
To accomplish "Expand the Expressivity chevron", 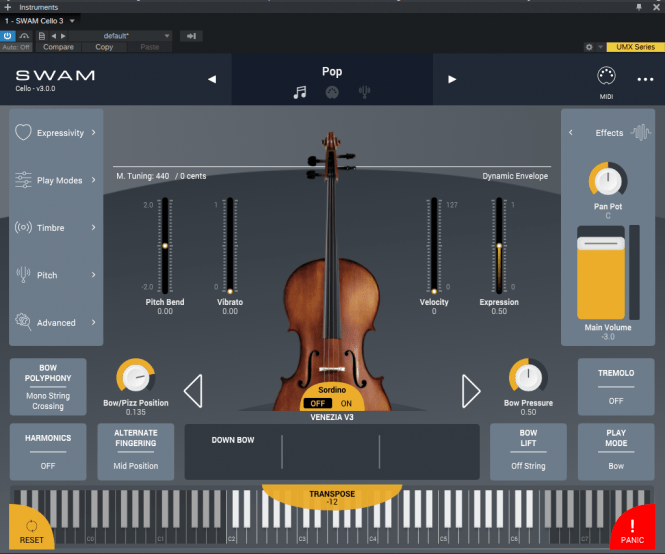I will pos(93,132).
